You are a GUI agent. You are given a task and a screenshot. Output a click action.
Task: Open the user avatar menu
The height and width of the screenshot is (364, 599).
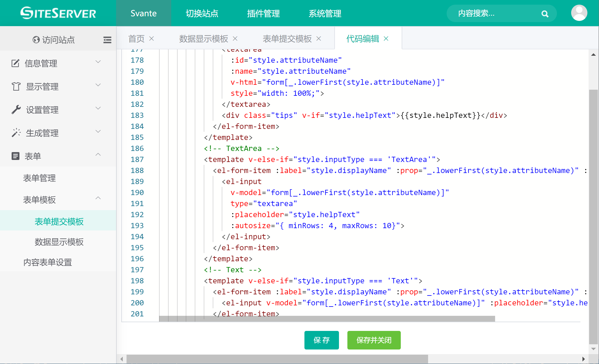pos(579,13)
